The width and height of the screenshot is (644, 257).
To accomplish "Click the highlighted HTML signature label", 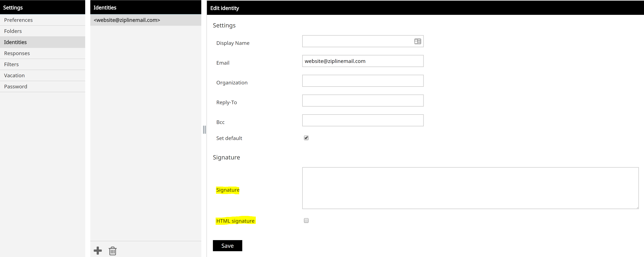I will tap(235, 221).
